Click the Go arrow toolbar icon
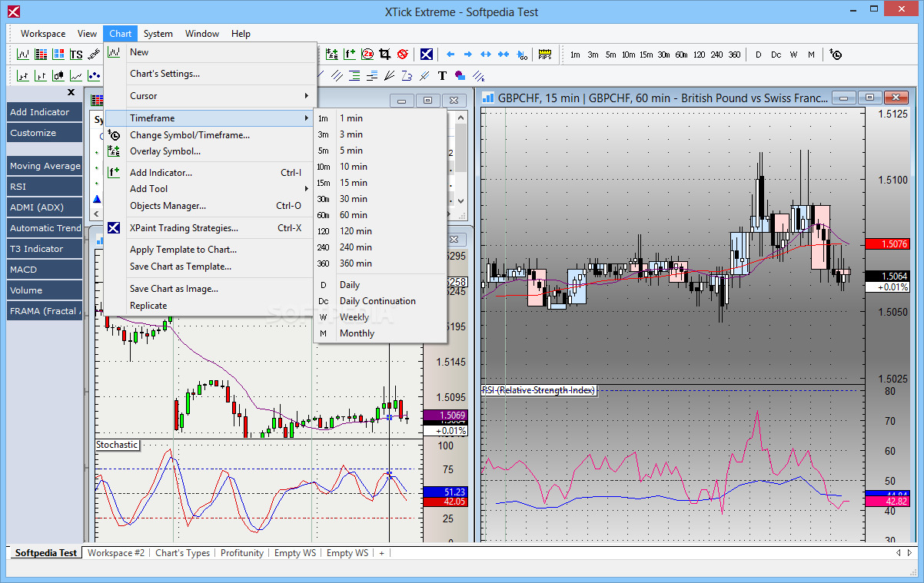The image size is (924, 583). coord(522,55)
